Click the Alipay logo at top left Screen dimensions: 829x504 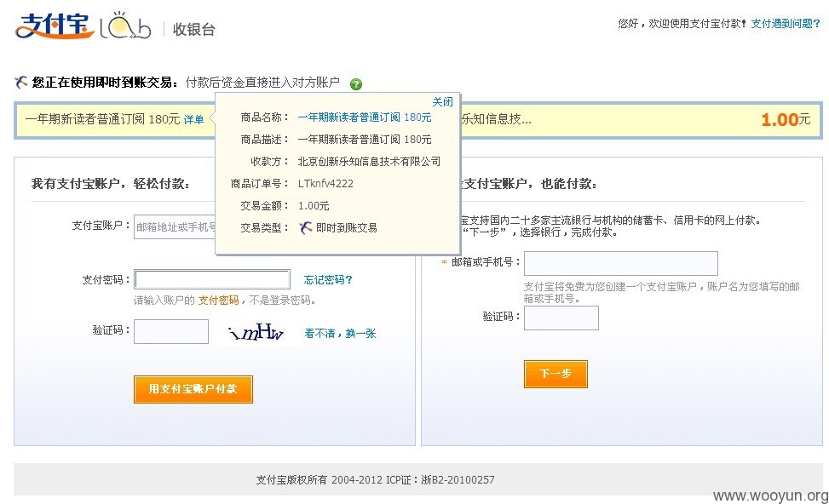(55, 26)
